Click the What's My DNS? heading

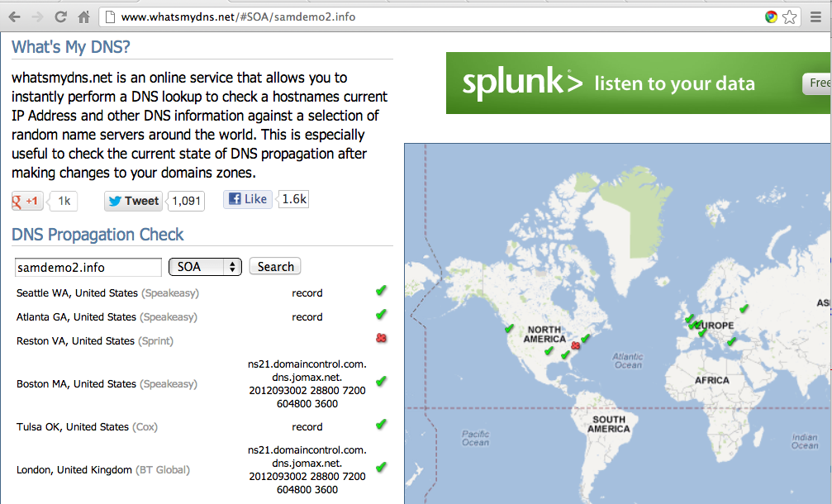(x=70, y=47)
